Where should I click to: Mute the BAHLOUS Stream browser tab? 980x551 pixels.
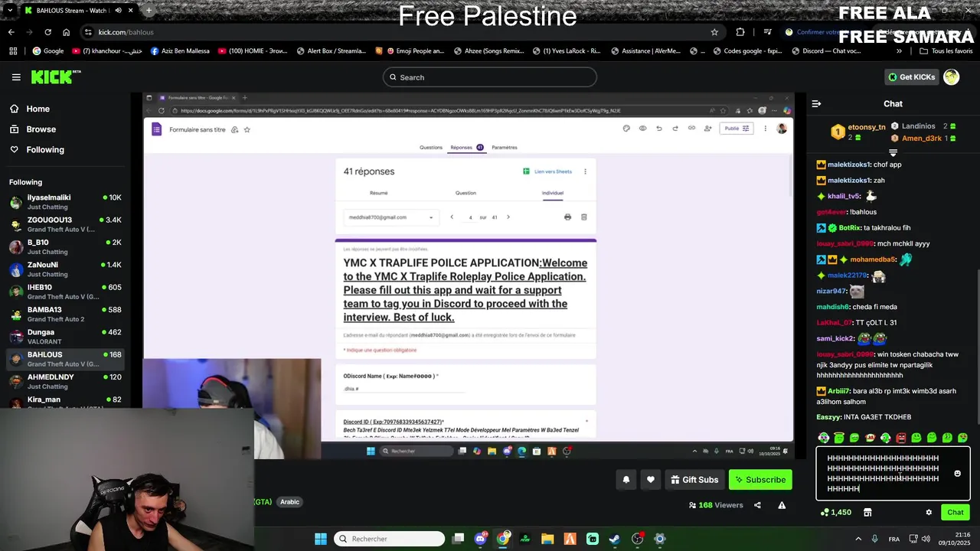(x=118, y=11)
